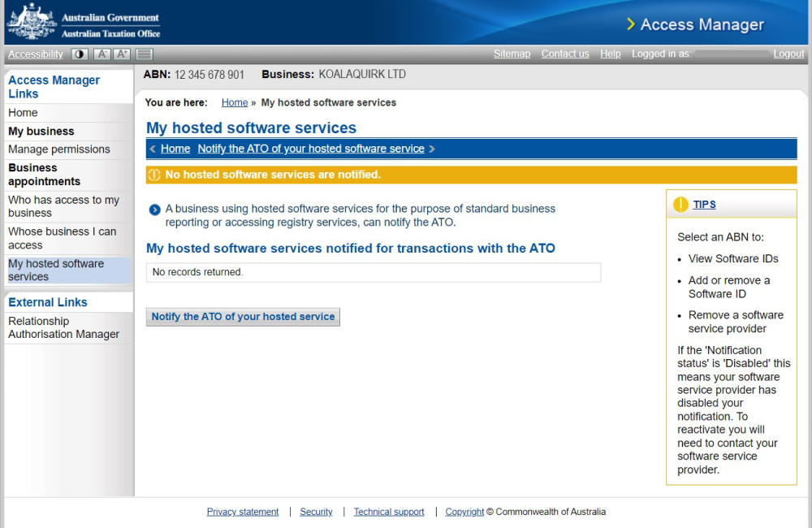
Task: Click the 'External Links' sidebar heading
Action: pos(48,303)
